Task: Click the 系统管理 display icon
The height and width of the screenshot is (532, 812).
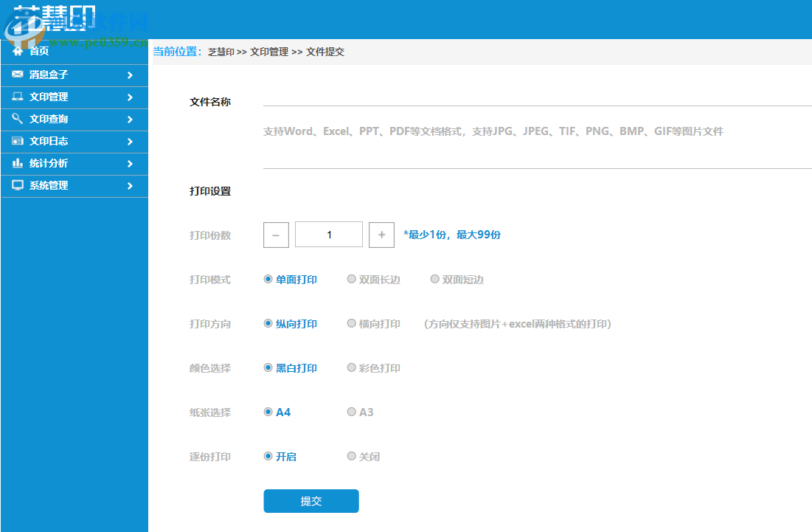Action: pyautogui.click(x=18, y=185)
